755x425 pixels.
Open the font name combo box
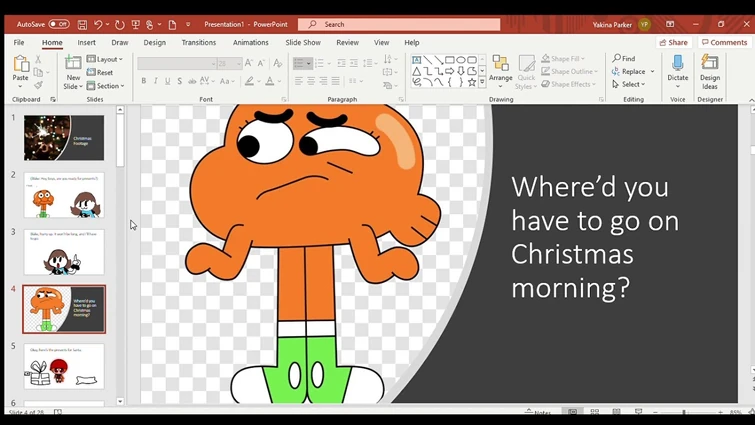(x=176, y=64)
